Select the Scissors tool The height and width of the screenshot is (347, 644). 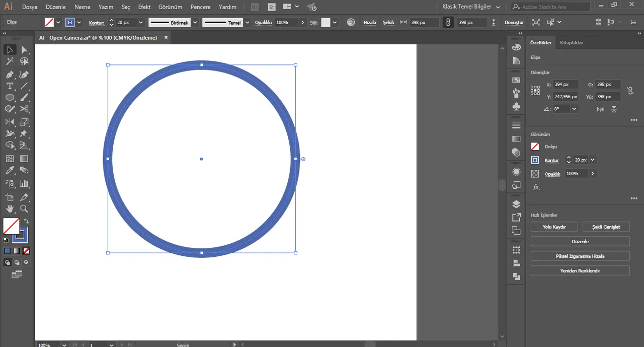[x=24, y=109]
